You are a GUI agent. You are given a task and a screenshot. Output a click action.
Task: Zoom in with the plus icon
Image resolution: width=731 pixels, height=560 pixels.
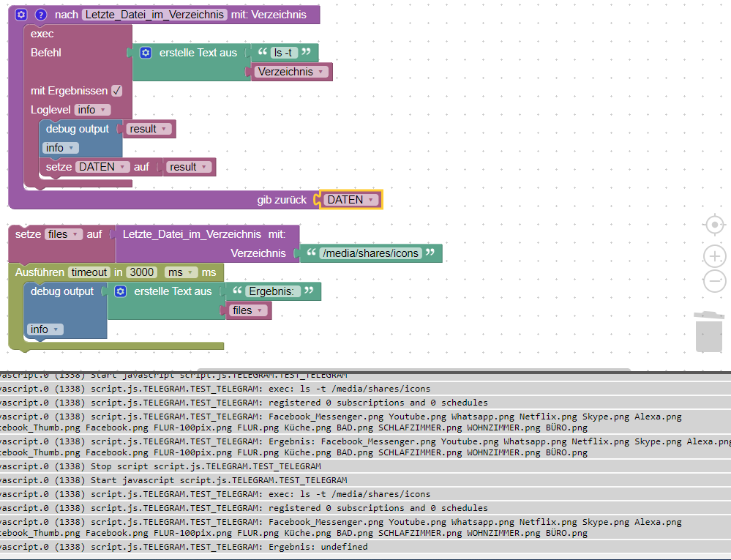point(714,256)
